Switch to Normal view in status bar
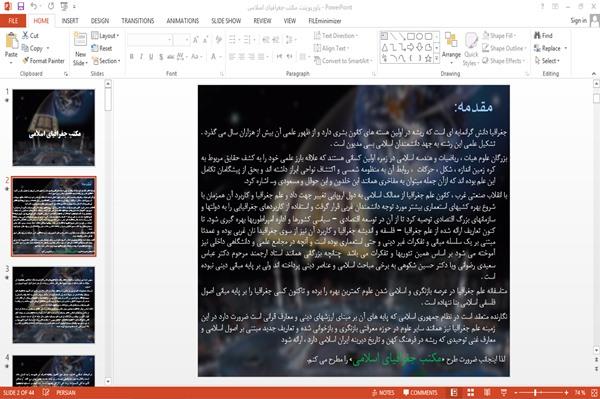 (454, 392)
